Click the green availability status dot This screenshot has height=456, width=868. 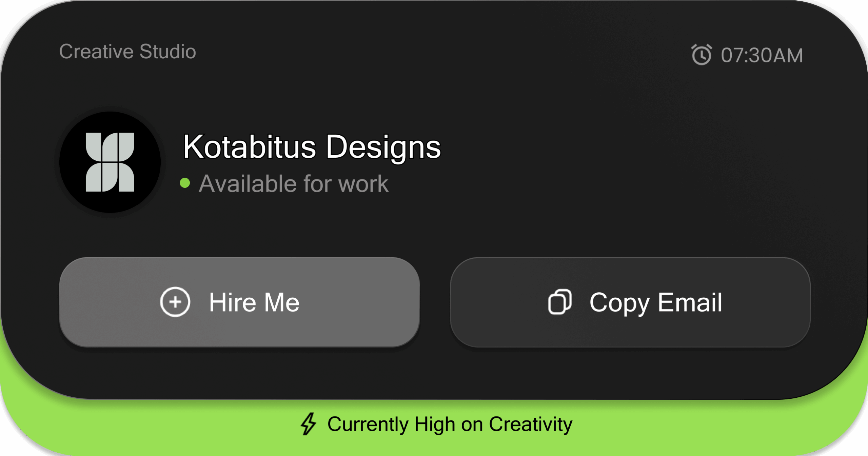185,183
